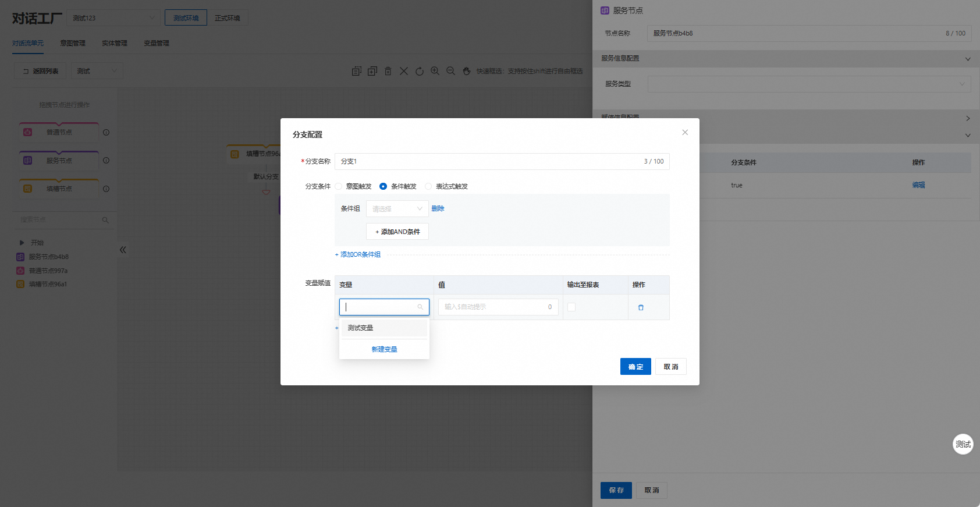
Task: Click the info icon beside 填槽节点
Action: (106, 189)
